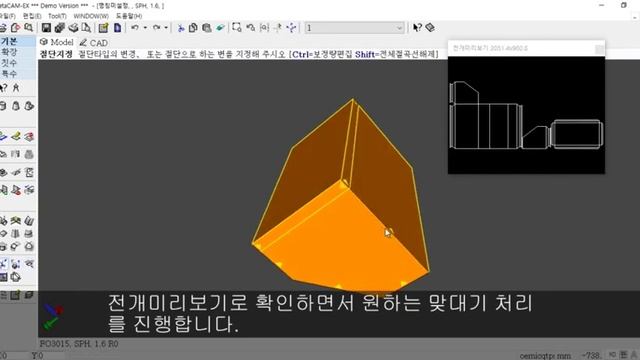This screenshot has width=640, height=360.
Task: Redo the last undone action
Action: pyautogui.click(x=156, y=28)
